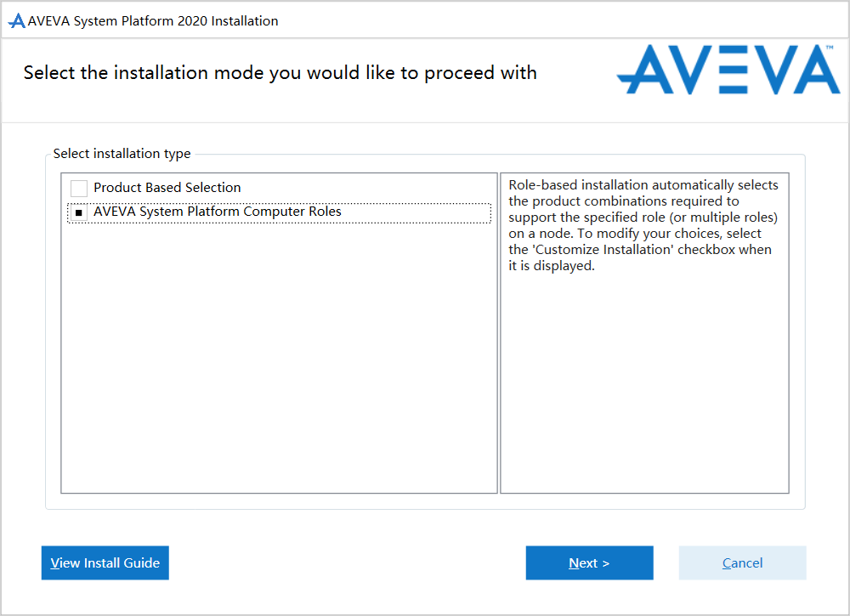Click the role-based installation description text
The image size is (850, 616).
(x=643, y=225)
